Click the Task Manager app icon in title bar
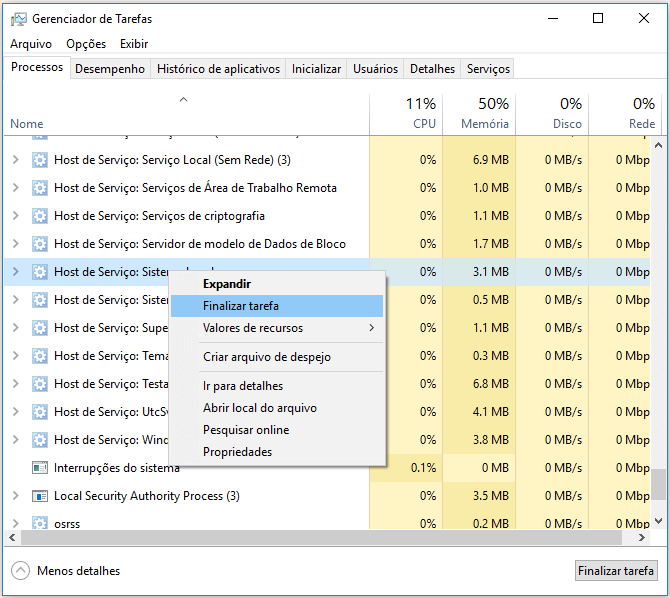 (18, 18)
